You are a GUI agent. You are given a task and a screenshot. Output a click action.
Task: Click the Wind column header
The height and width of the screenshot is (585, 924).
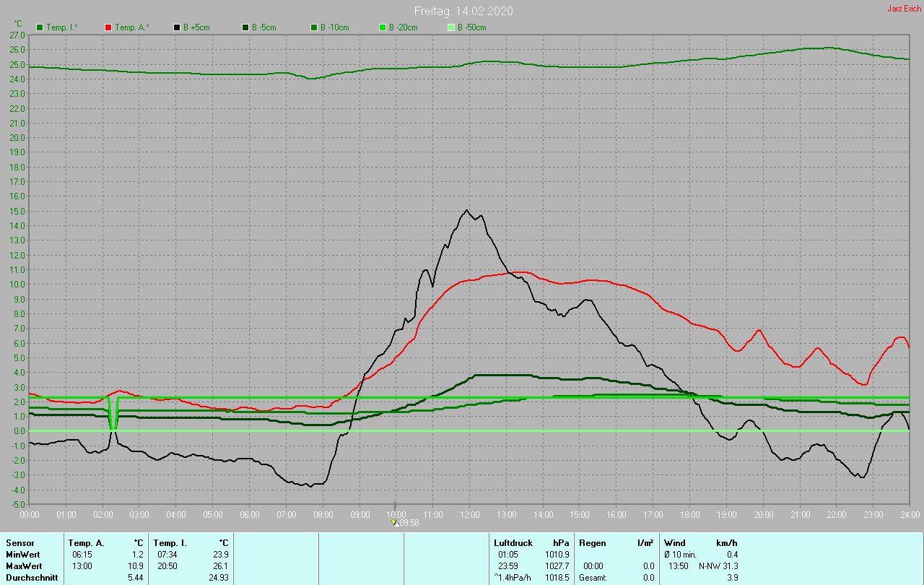674,542
